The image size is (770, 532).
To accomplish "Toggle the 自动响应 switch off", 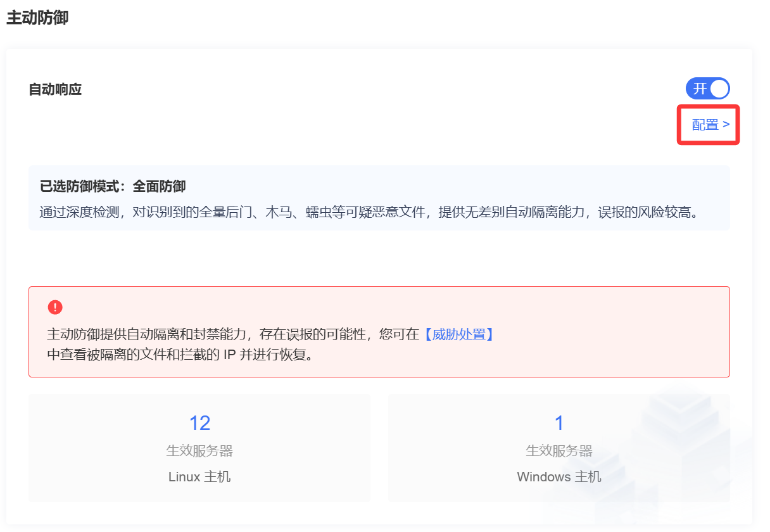I will (x=708, y=89).
